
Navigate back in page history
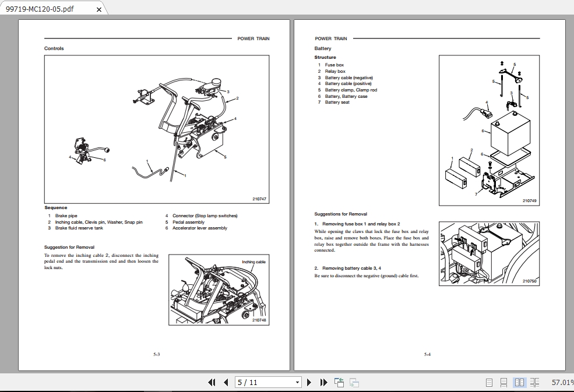pyautogui.click(x=339, y=383)
